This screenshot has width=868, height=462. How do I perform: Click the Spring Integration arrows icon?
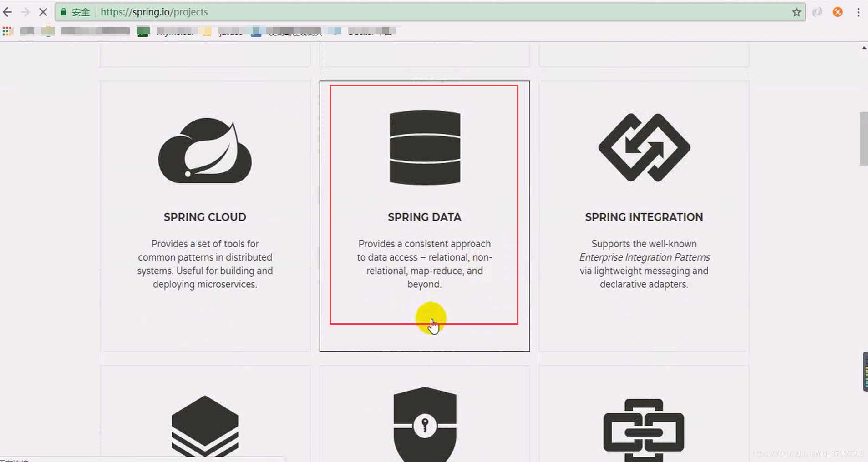pos(644,147)
